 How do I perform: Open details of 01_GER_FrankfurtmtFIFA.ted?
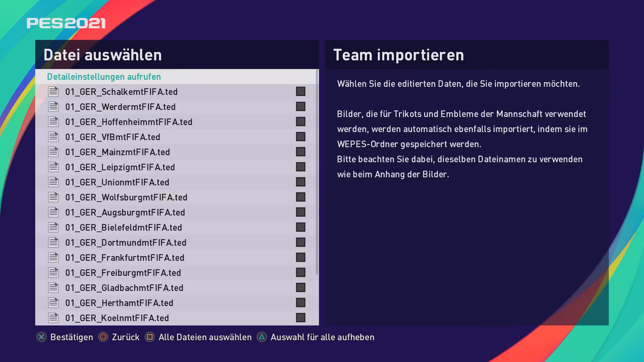click(x=125, y=258)
